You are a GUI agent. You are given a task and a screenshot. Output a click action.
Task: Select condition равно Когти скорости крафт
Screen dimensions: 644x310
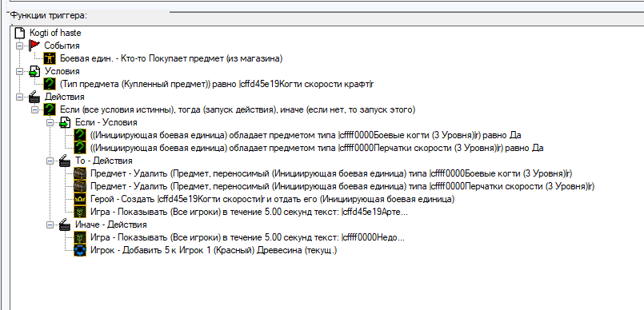[217, 84]
